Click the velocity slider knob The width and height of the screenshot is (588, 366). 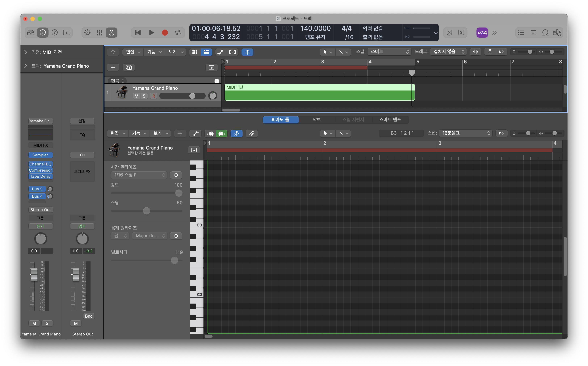point(174,260)
